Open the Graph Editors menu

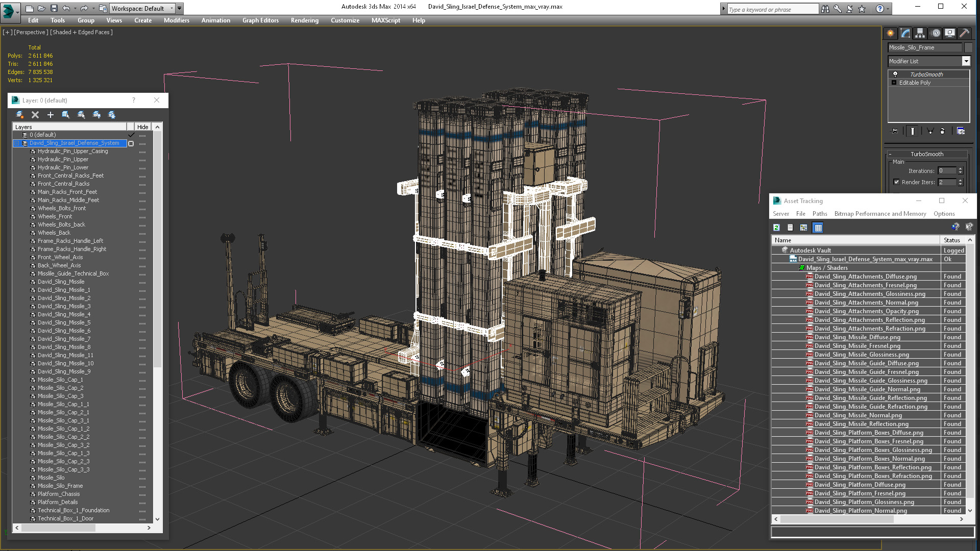(260, 20)
